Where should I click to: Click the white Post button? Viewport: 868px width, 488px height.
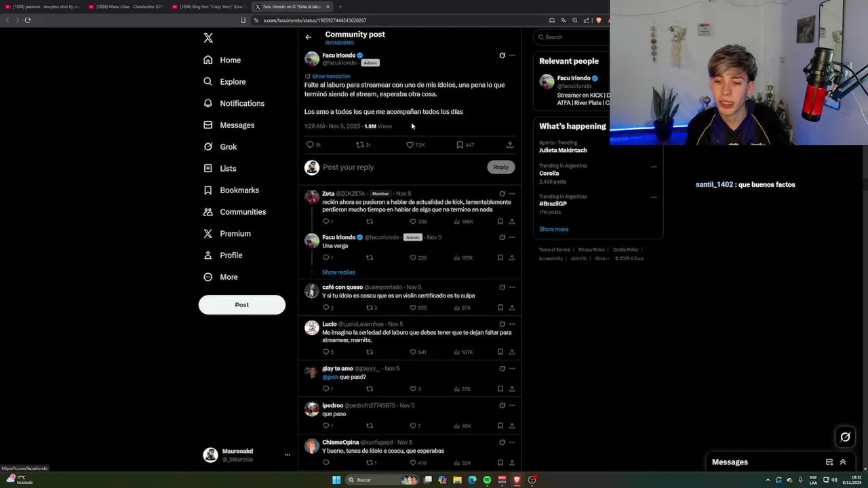[x=242, y=305]
